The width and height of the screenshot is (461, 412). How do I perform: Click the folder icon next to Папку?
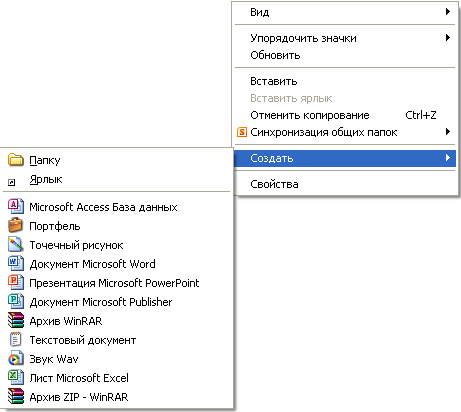pos(16,160)
